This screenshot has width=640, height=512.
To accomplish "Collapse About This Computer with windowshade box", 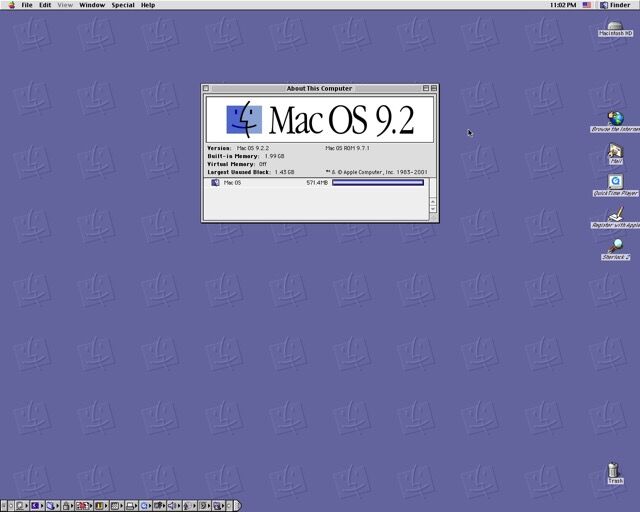I will pos(433,88).
